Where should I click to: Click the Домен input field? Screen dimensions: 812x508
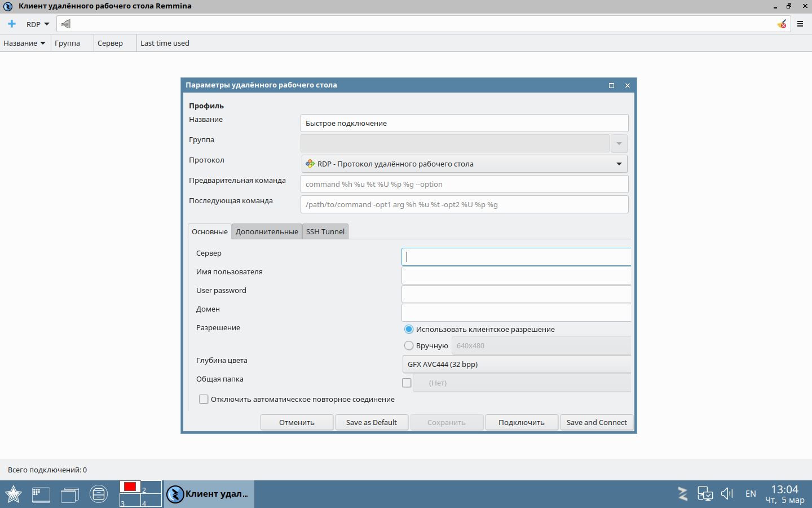click(x=516, y=313)
